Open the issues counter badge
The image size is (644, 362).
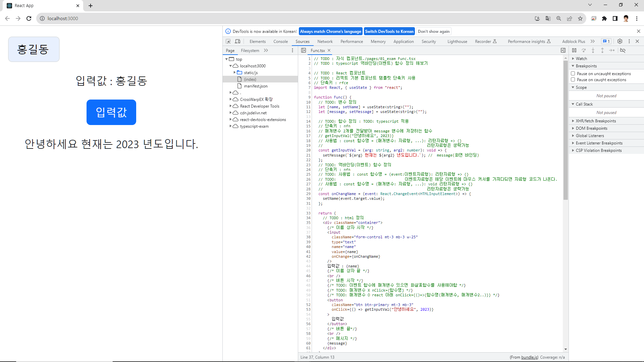point(606,41)
